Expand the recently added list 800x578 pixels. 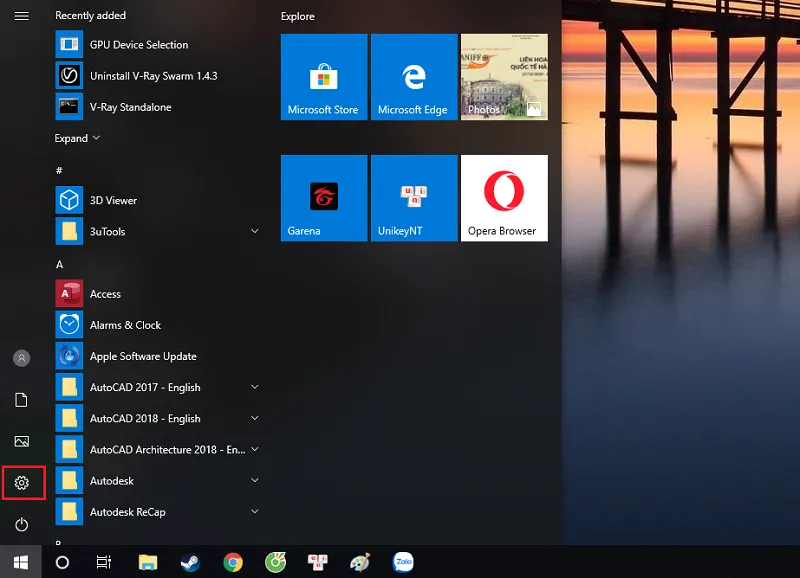tap(77, 138)
